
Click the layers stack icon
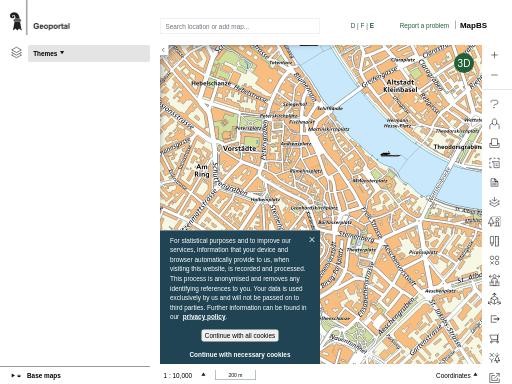(16, 53)
